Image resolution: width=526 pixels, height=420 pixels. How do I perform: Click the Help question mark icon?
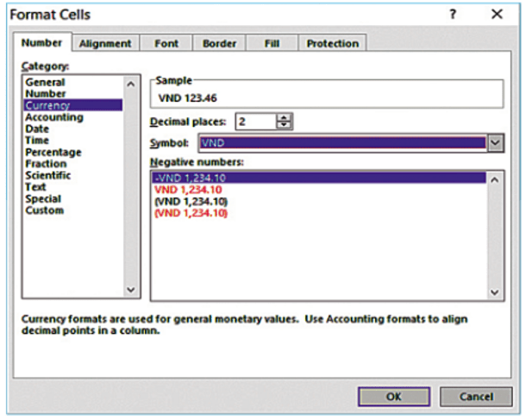click(453, 15)
